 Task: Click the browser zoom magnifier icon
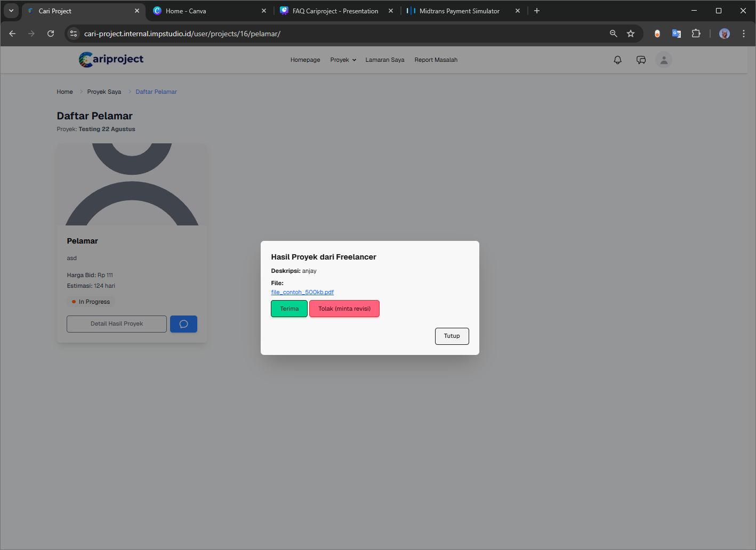613,34
